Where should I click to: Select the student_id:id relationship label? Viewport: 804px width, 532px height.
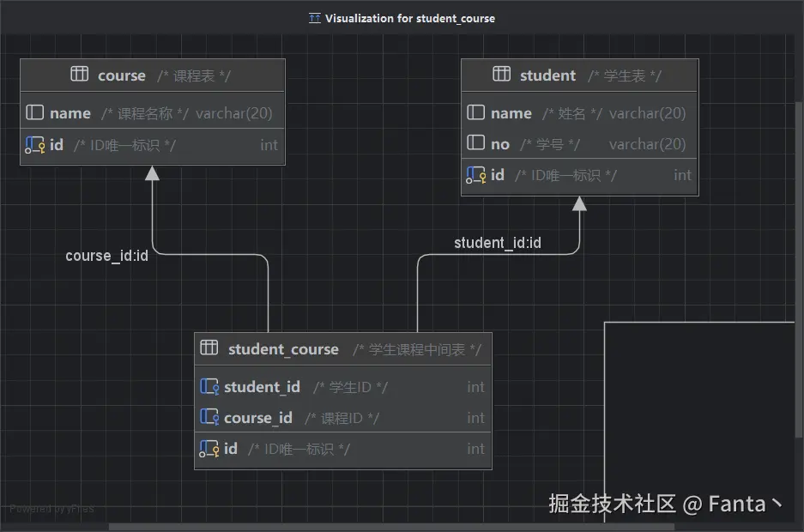coord(498,243)
